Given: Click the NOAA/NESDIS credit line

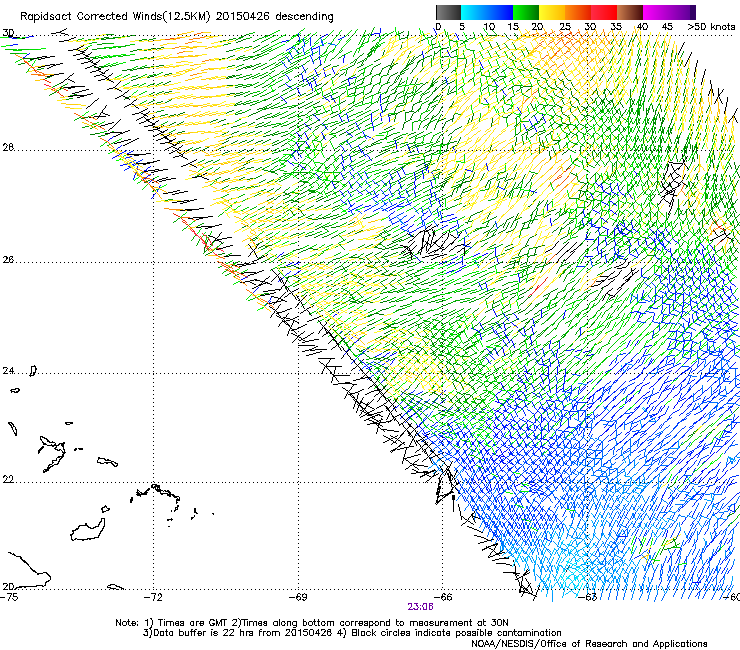Looking at the screenshot, I should coord(589,644).
